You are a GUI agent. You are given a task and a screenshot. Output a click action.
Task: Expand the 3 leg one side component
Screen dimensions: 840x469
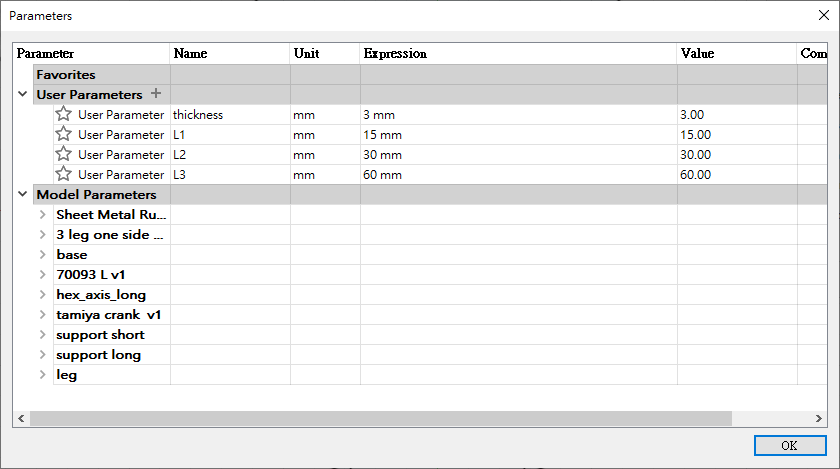tap(43, 234)
